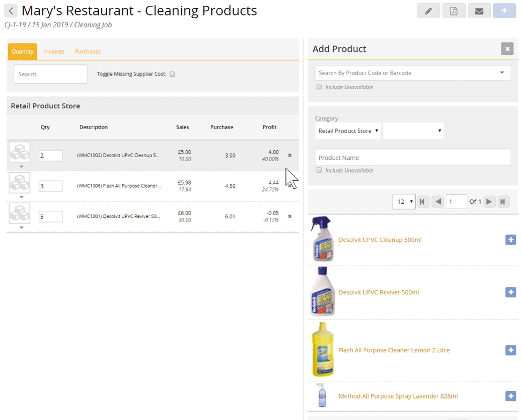The image size is (522, 420).
Task: Click the page number input field
Action: [x=456, y=202]
